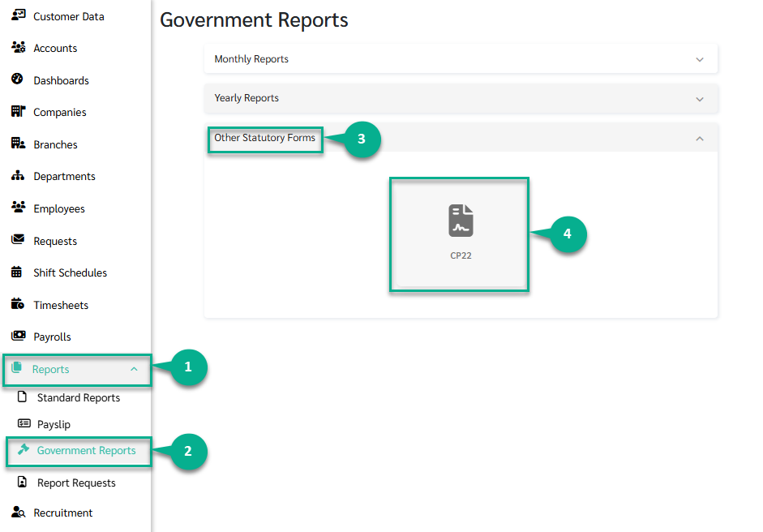Click the Shift Schedules calendar icon
The width and height of the screenshot is (763, 532).
coord(16,272)
